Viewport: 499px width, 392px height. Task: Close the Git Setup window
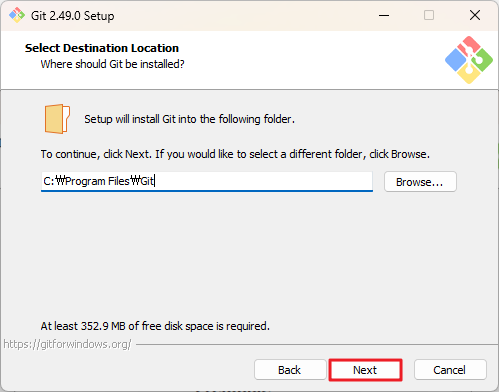tap(475, 15)
